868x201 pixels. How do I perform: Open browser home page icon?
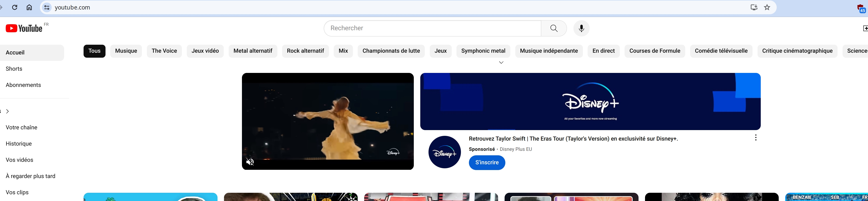[x=29, y=7]
